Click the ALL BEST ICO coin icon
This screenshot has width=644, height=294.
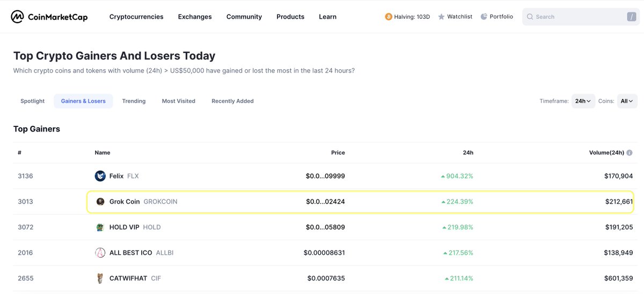pos(100,253)
